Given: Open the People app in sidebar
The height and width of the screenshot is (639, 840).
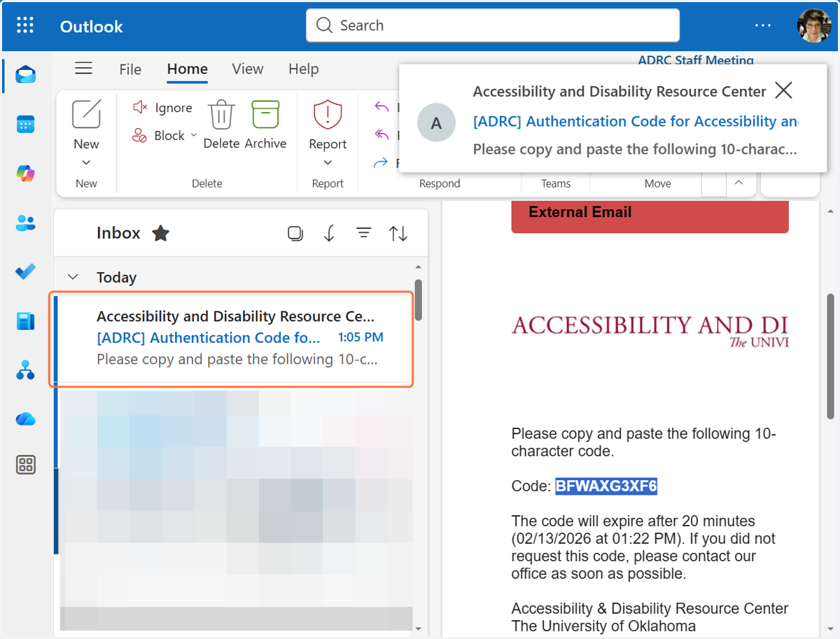Looking at the screenshot, I should click(26, 223).
